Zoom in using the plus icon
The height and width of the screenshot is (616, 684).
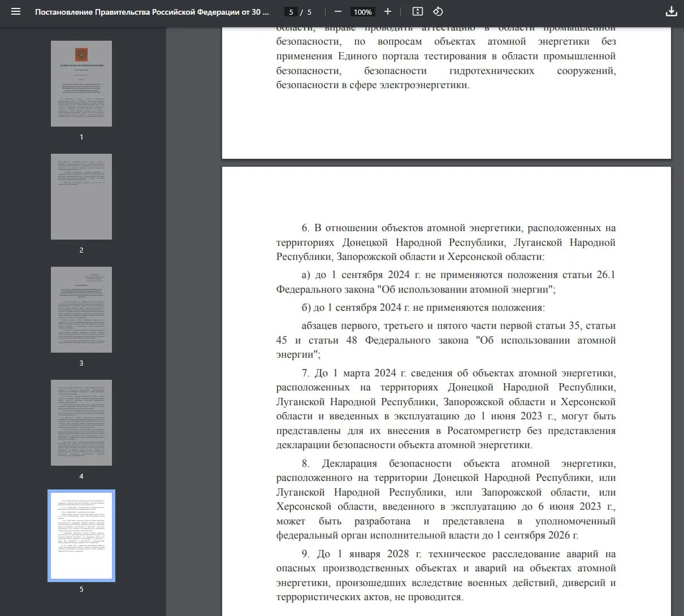[388, 11]
